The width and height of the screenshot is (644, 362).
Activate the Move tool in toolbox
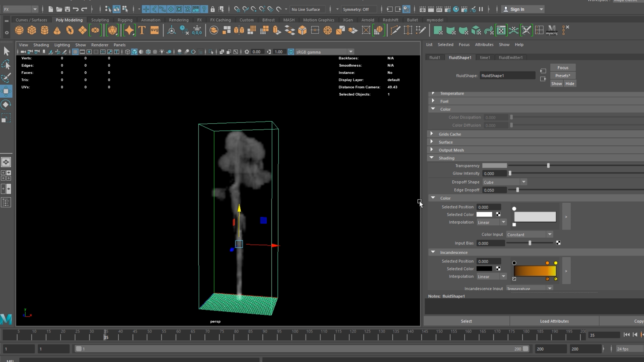6,91
